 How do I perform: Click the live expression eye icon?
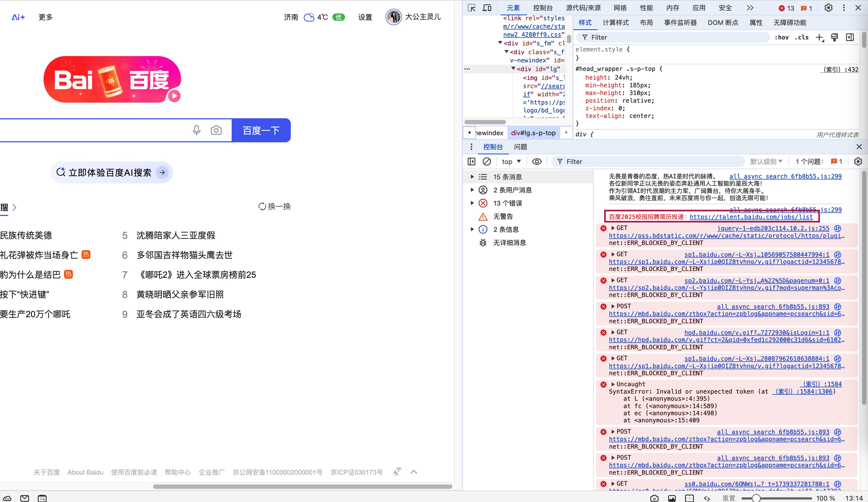point(537,161)
